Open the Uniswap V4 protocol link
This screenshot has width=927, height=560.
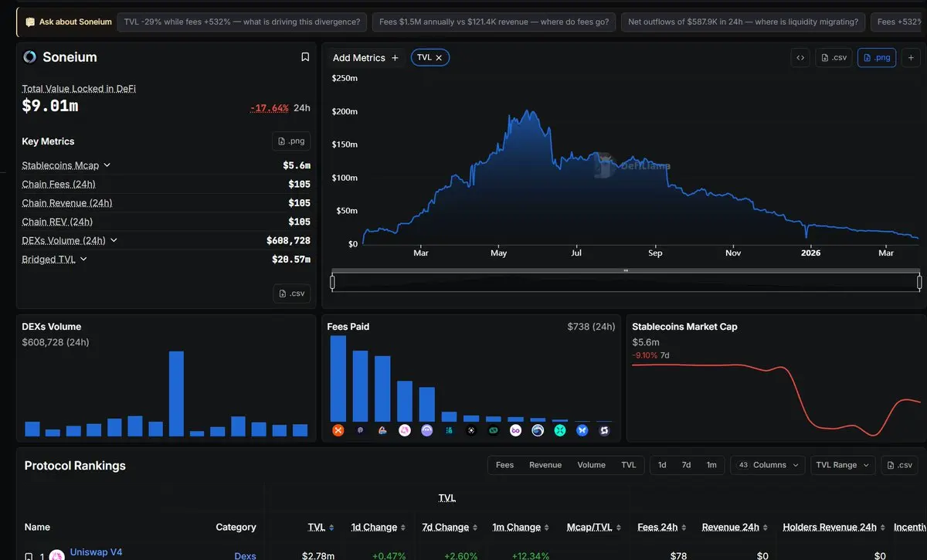pyautogui.click(x=96, y=552)
